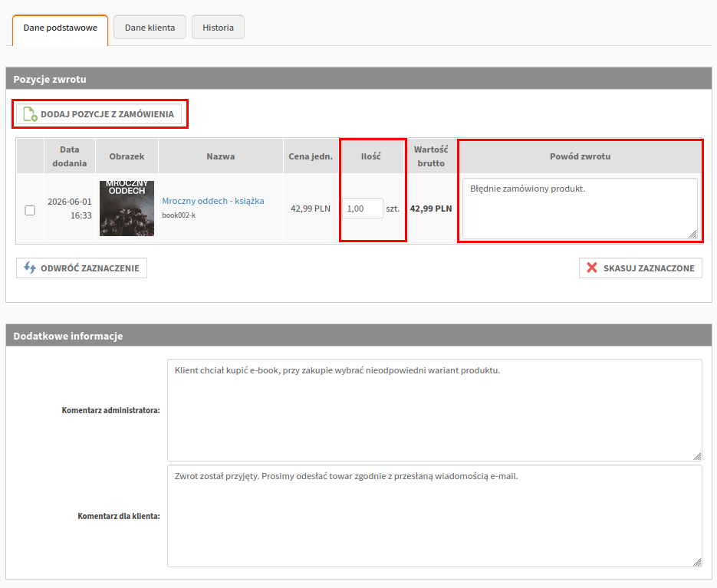The width and height of the screenshot is (717, 588).
Task: Click the unit price 42,99 PLN cell
Action: click(311, 209)
